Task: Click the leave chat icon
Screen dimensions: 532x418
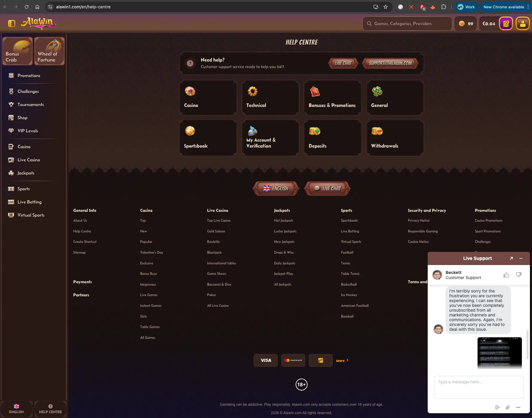Action: pos(497,408)
